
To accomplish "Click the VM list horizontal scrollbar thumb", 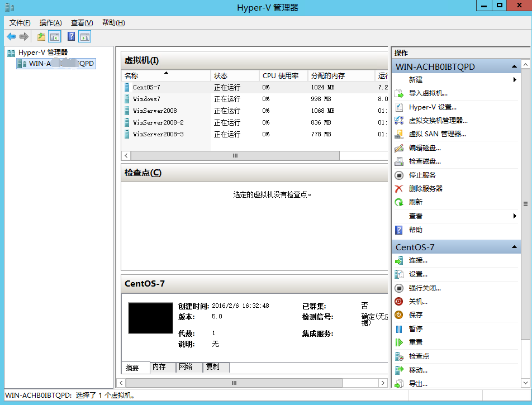I will pos(235,156).
